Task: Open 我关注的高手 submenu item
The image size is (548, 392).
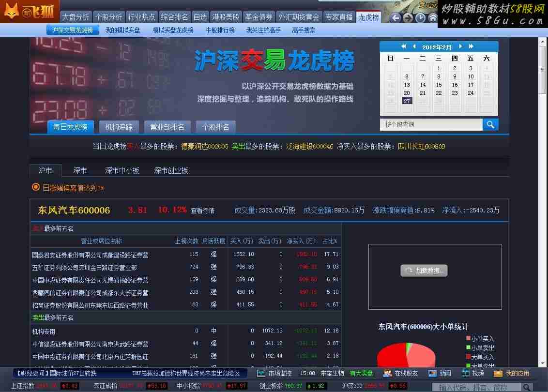Action: [x=263, y=30]
